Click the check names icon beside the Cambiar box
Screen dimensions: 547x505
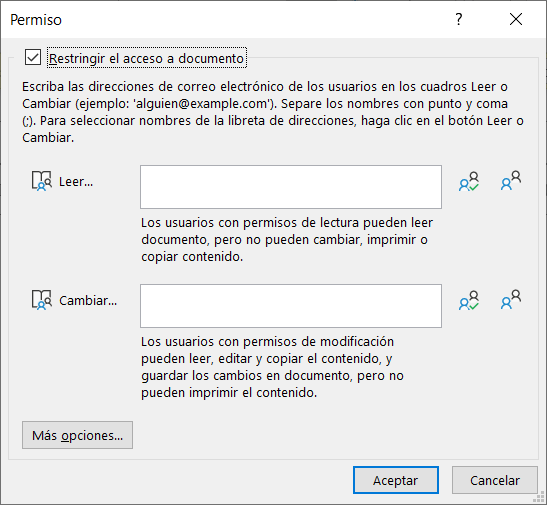point(469,300)
